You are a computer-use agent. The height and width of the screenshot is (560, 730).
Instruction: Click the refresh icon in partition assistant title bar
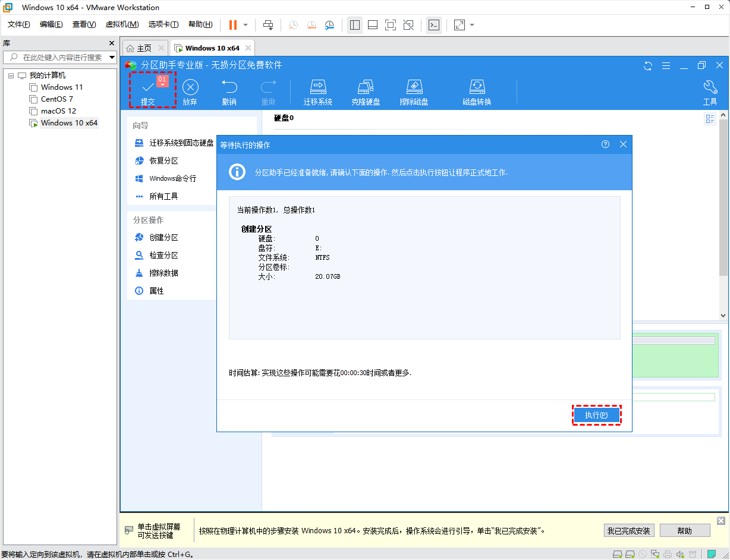(648, 65)
